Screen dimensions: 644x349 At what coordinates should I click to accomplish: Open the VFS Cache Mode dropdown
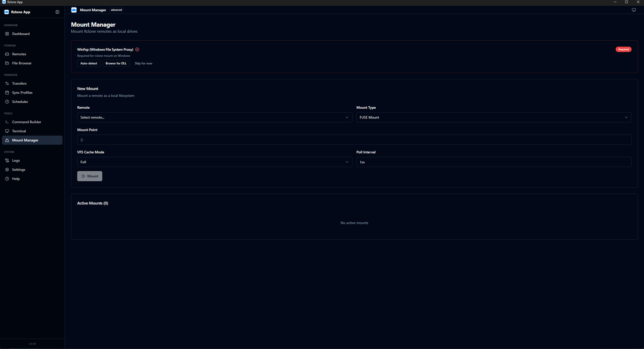[x=214, y=162]
